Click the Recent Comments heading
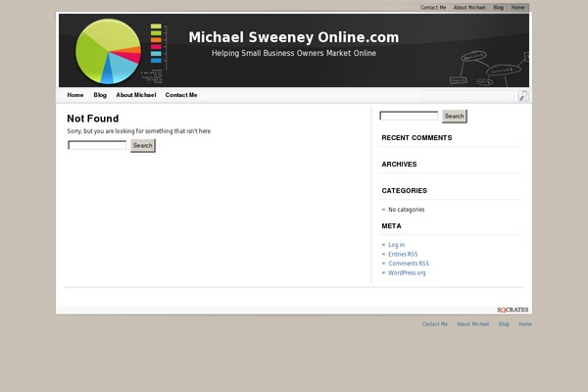The height and width of the screenshot is (392, 588). tap(416, 138)
